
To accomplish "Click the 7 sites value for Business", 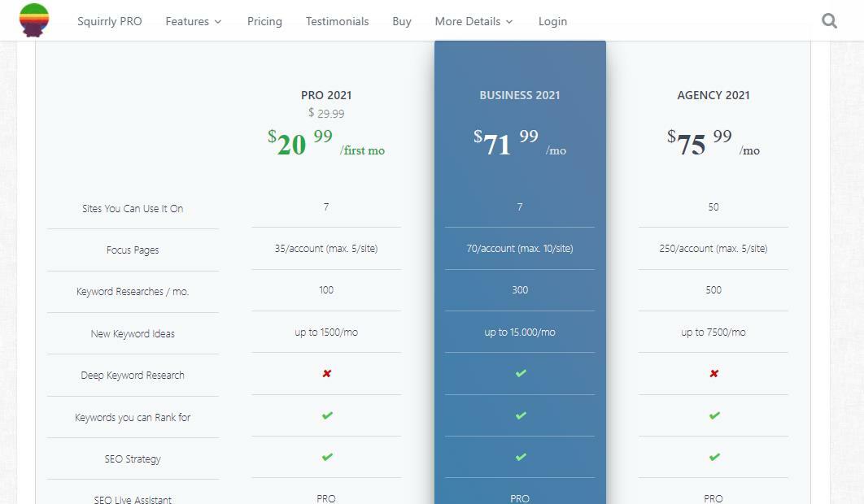I will tap(520, 207).
